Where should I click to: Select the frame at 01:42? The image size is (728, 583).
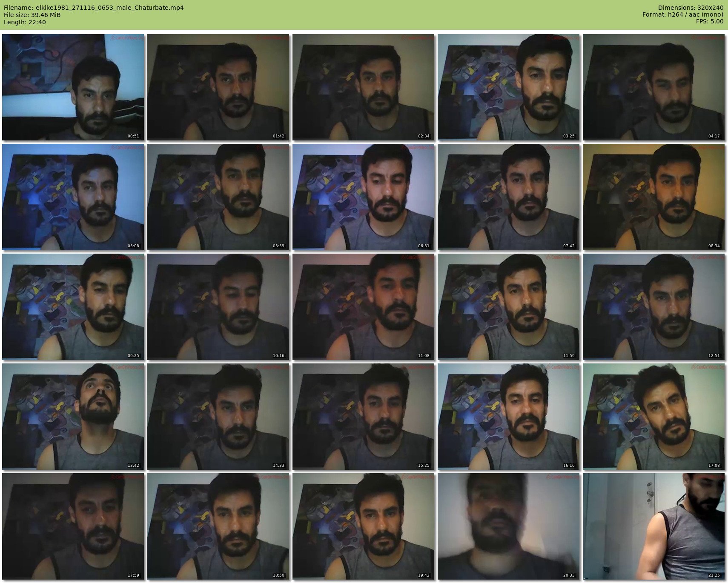[x=218, y=87]
